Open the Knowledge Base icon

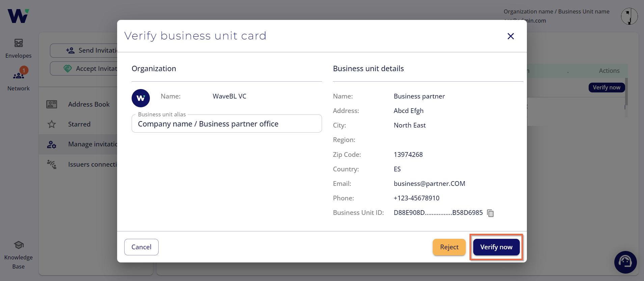tap(19, 245)
